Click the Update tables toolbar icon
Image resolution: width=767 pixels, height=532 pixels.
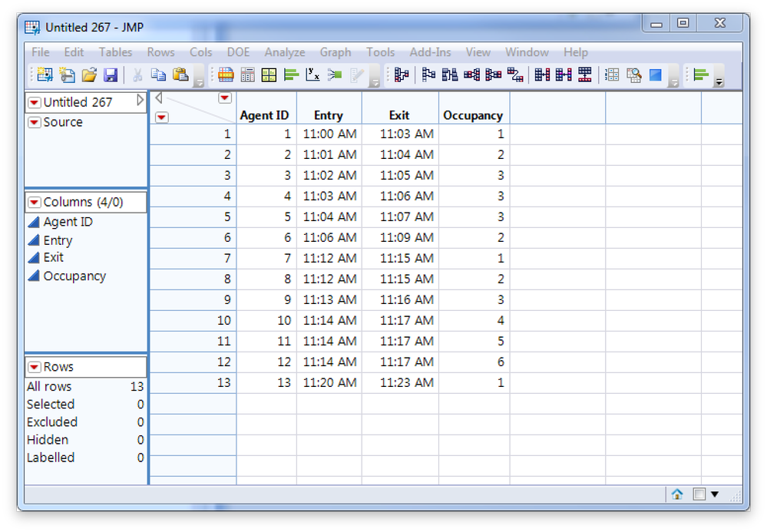[564, 74]
